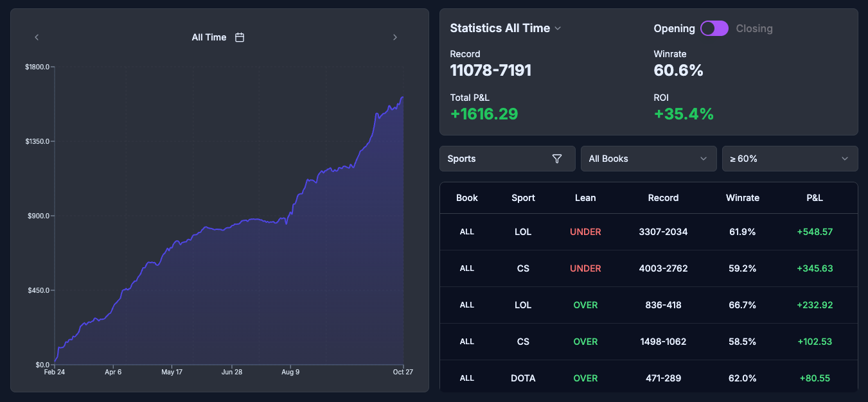Click the ROI +35.4% value
Viewport: 868px width, 402px height.
[684, 114]
